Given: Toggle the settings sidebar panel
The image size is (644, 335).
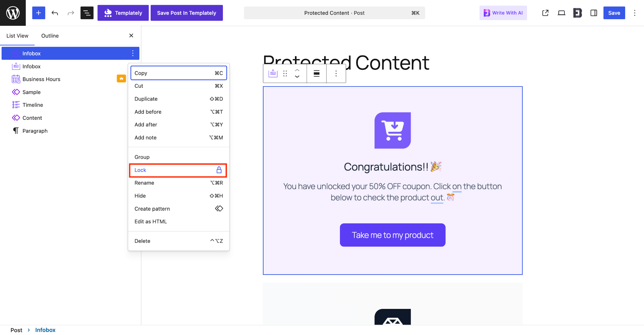Looking at the screenshot, I should click(x=594, y=13).
